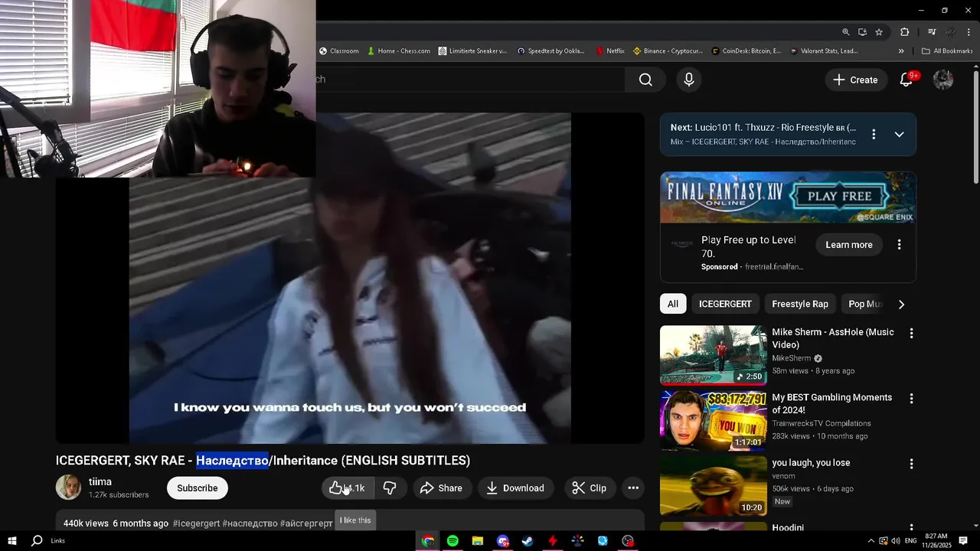Open tiima channel avatar
The image size is (980, 551).
pyautogui.click(x=68, y=487)
